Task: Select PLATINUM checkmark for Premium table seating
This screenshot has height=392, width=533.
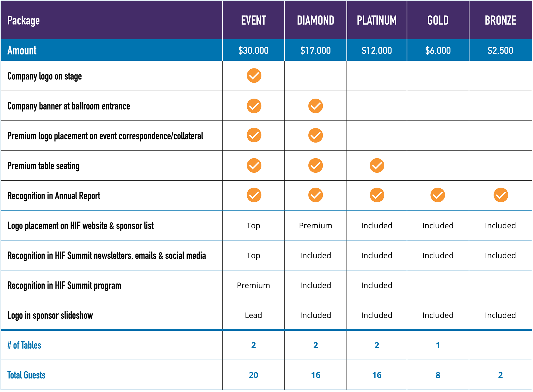Action: pos(377,165)
